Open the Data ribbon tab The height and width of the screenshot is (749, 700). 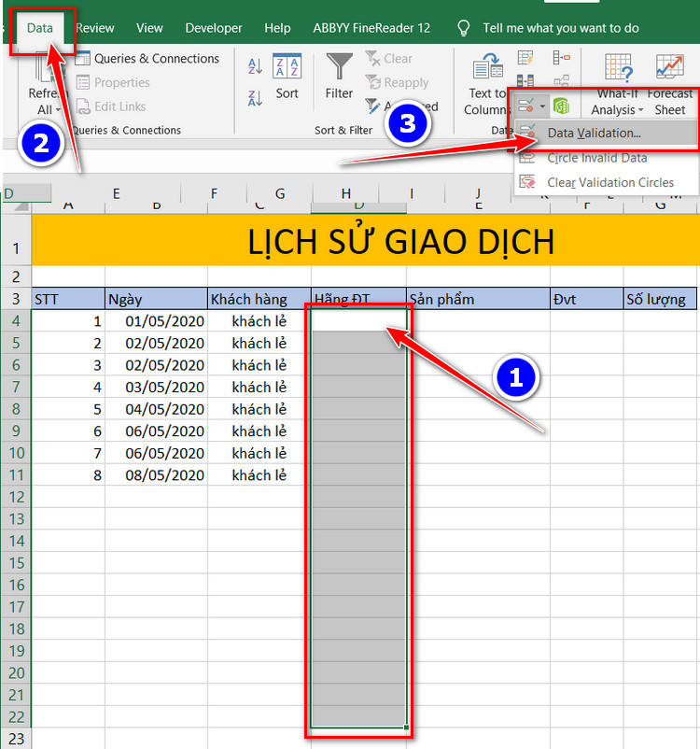point(39,28)
